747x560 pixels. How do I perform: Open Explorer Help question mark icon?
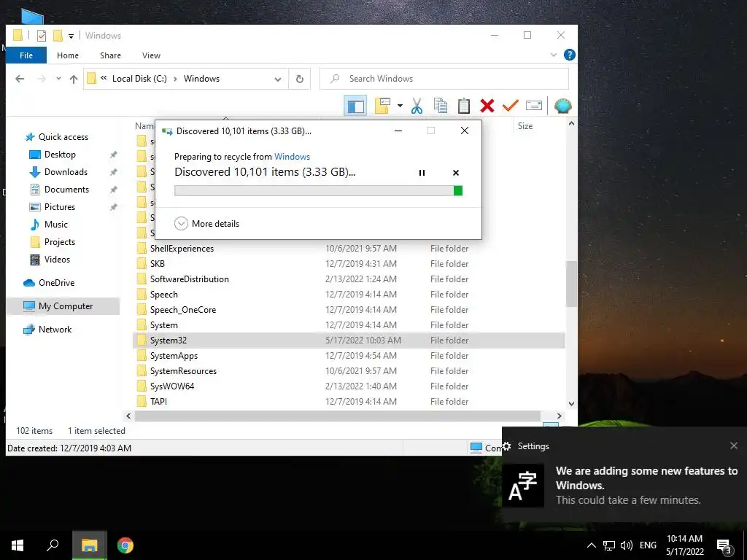[x=569, y=55]
